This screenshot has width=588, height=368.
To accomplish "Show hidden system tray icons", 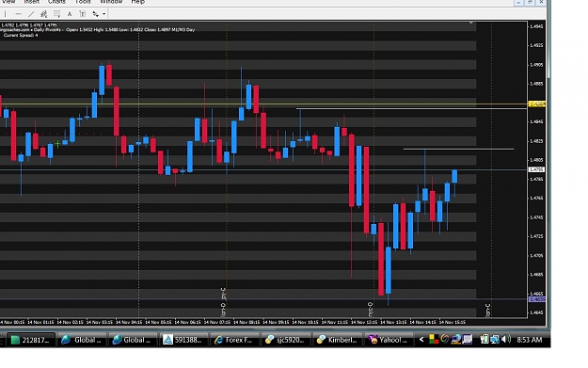I will coord(421,340).
